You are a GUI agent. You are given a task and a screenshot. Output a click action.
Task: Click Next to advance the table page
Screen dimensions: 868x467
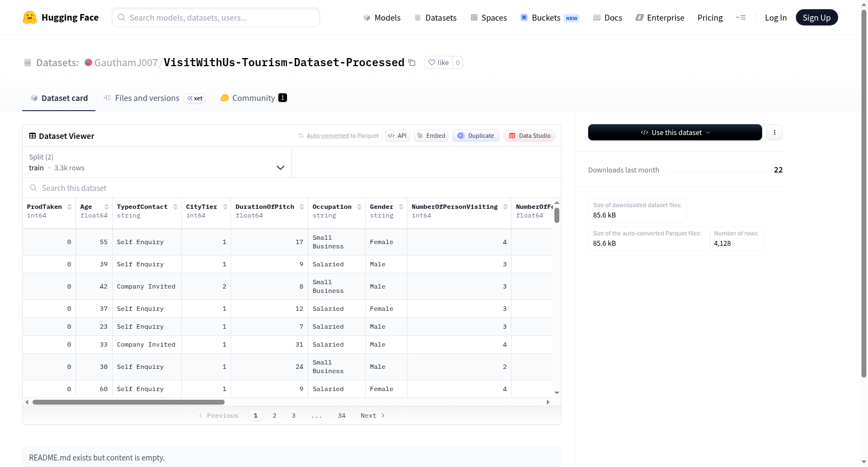[x=373, y=415]
